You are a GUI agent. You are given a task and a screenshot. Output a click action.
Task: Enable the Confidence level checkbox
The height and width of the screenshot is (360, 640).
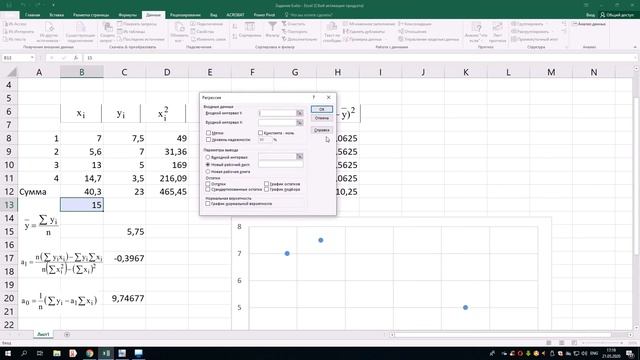click(x=209, y=140)
